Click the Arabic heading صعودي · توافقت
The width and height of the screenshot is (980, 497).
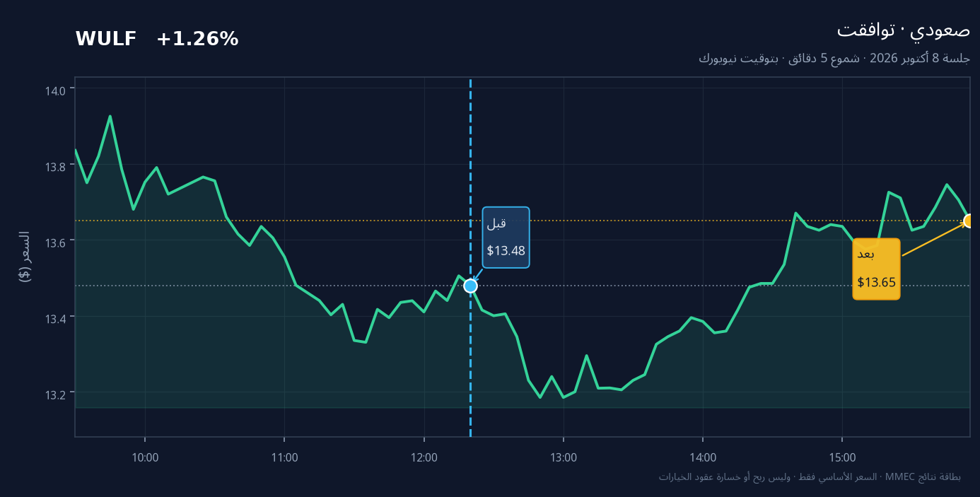(x=904, y=30)
